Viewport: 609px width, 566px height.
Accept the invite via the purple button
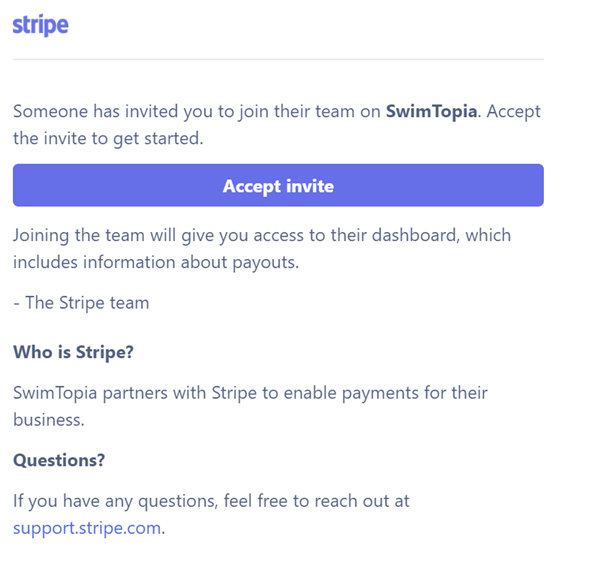pos(278,185)
